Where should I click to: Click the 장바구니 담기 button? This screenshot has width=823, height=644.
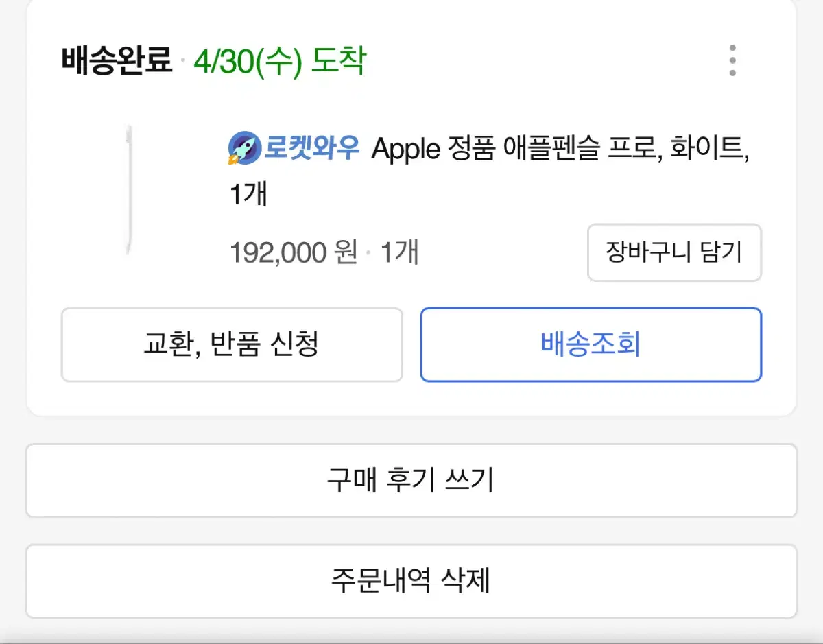[674, 252]
